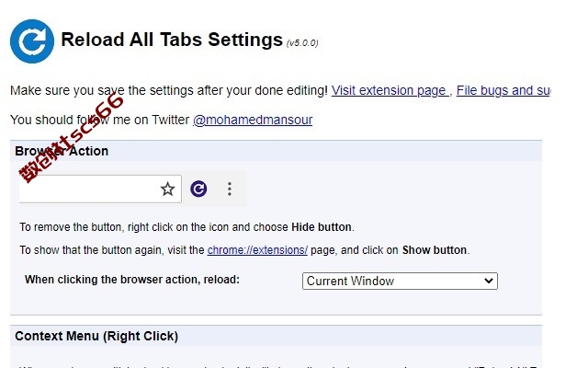Select the Browser Action section header
The image size is (588, 368).
pyautogui.click(x=62, y=151)
